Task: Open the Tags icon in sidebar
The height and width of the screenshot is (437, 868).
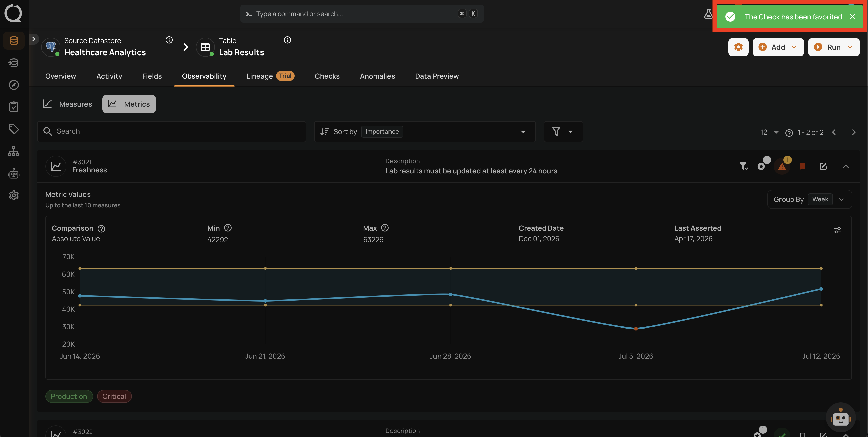Action: click(x=14, y=129)
